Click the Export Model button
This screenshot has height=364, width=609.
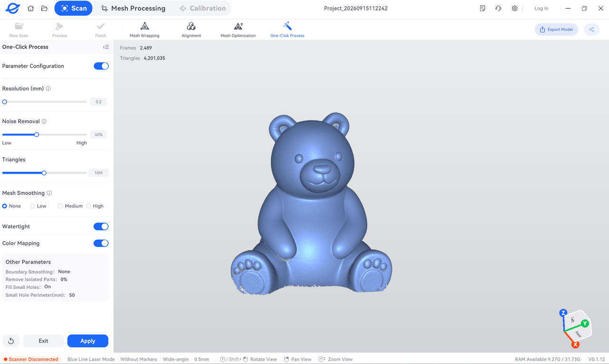pos(556,30)
